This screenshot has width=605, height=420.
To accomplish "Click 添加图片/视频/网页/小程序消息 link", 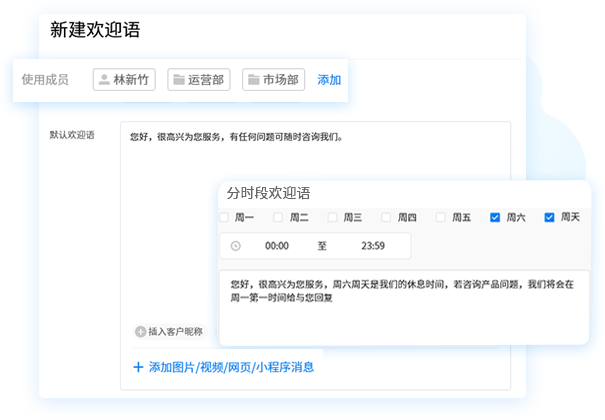I will (x=232, y=367).
